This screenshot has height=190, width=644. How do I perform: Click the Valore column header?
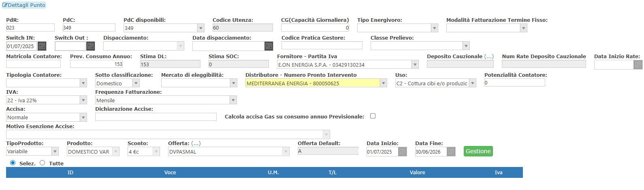point(418,172)
